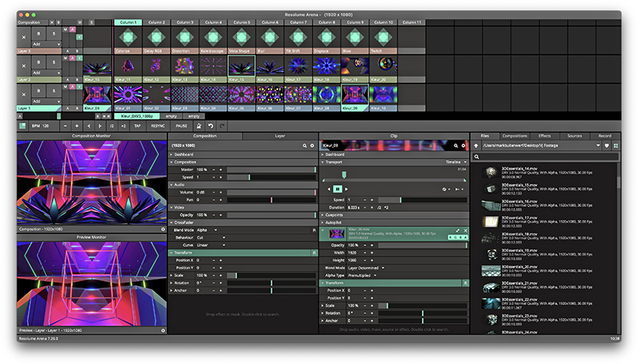Click the heart favorites icon in Files panel
638x364 pixels.
(607, 146)
